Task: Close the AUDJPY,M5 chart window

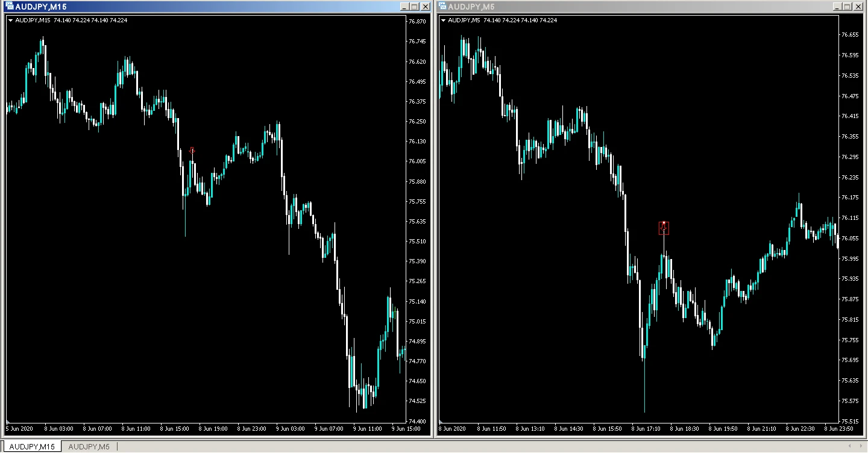Action: pos(858,6)
